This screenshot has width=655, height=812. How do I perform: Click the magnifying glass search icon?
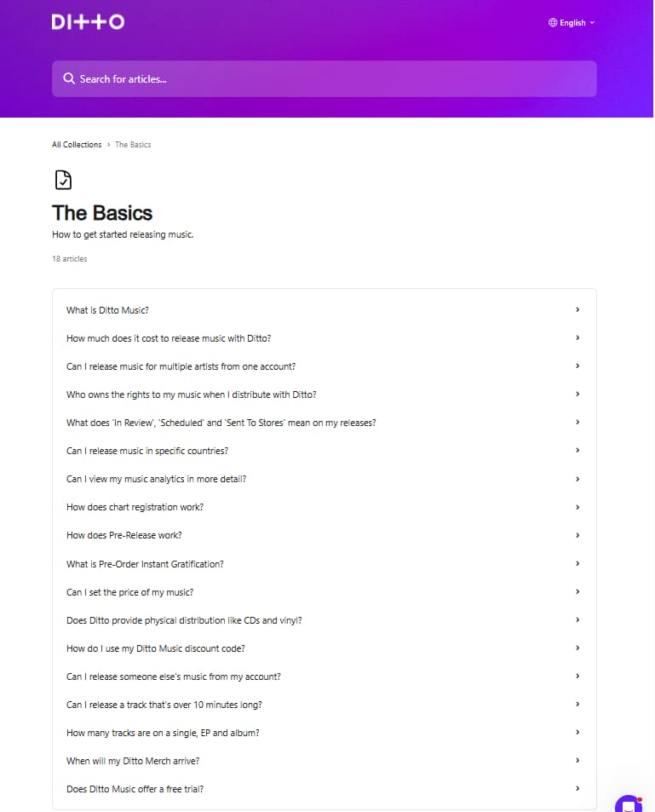coord(68,78)
